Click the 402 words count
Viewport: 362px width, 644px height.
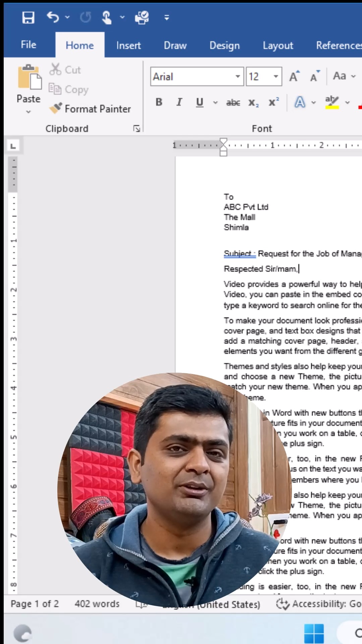point(97,604)
